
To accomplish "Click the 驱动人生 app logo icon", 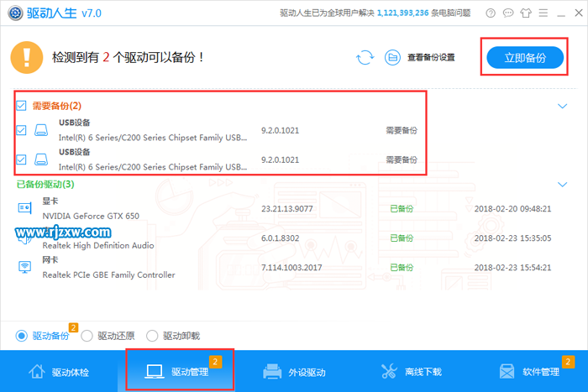I will coord(15,13).
